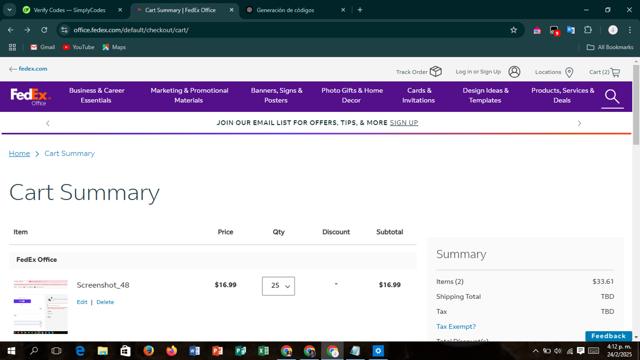Screen dimensions: 640x360
Task: Open Banners, Signs & Posters menu
Action: pos(276,96)
